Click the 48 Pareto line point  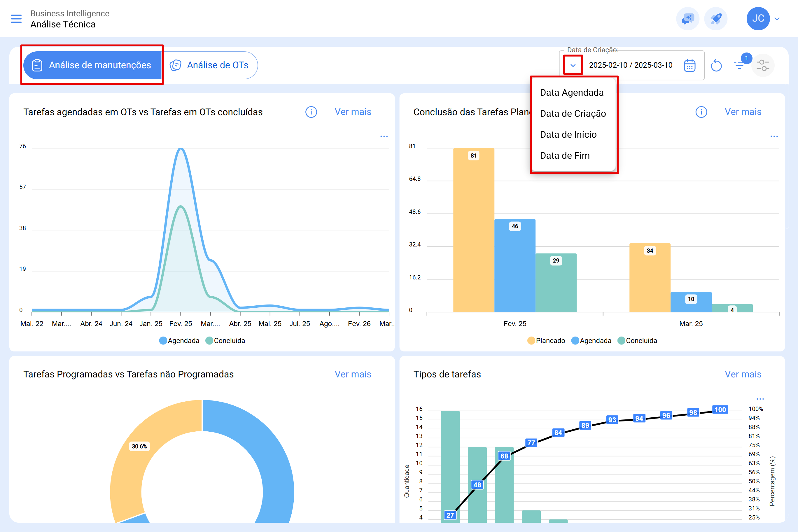[477, 485]
